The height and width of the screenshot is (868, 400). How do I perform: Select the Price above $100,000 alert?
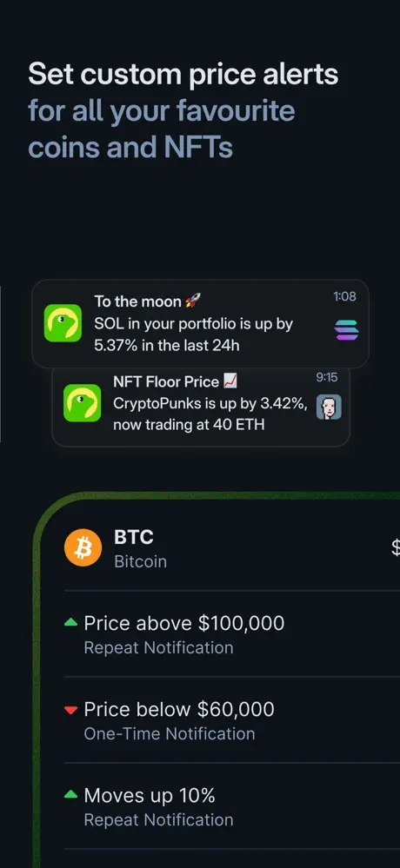[232, 633]
